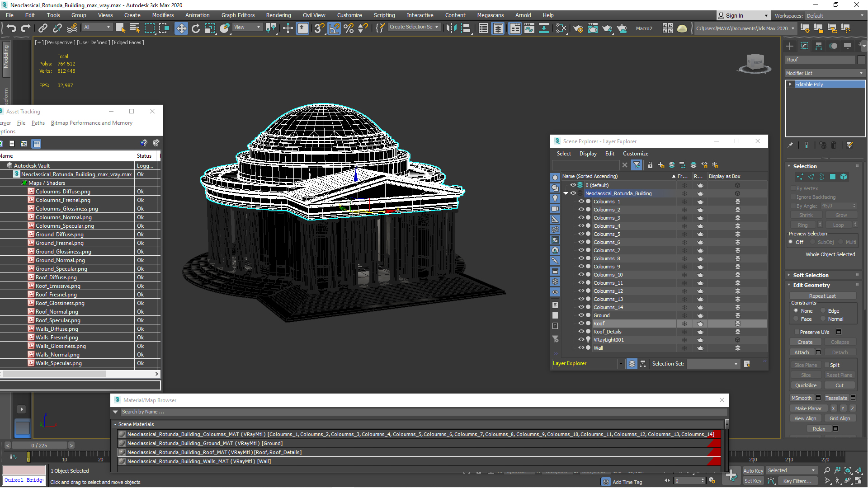Click the MSmooth button
The image size is (868, 488).
pyautogui.click(x=802, y=398)
